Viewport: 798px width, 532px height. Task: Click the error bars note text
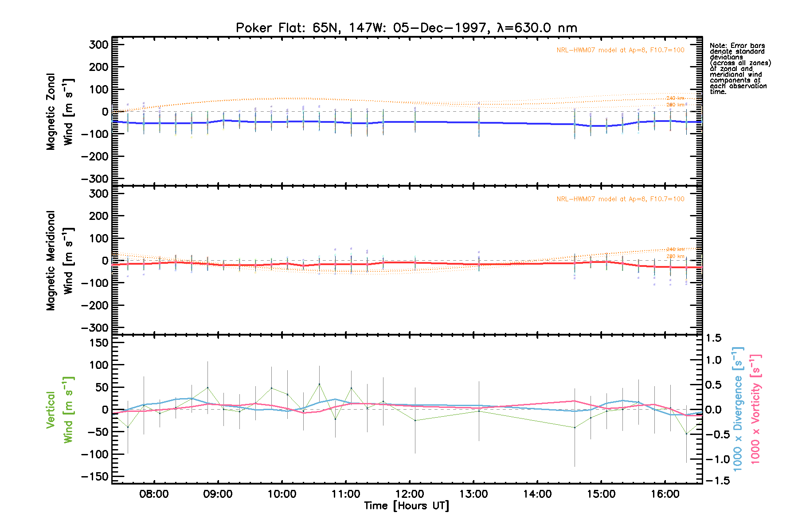pos(739,69)
